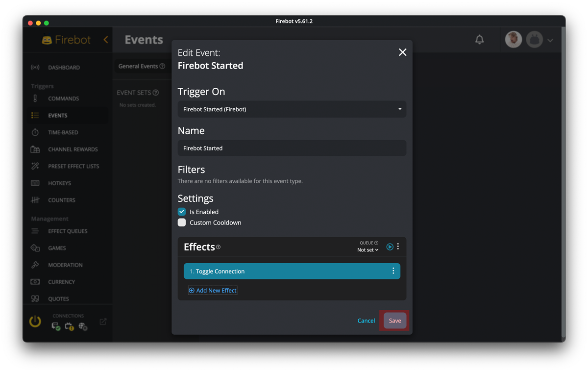Click the Queue help question icon
The height and width of the screenshot is (372, 588).
click(x=376, y=243)
